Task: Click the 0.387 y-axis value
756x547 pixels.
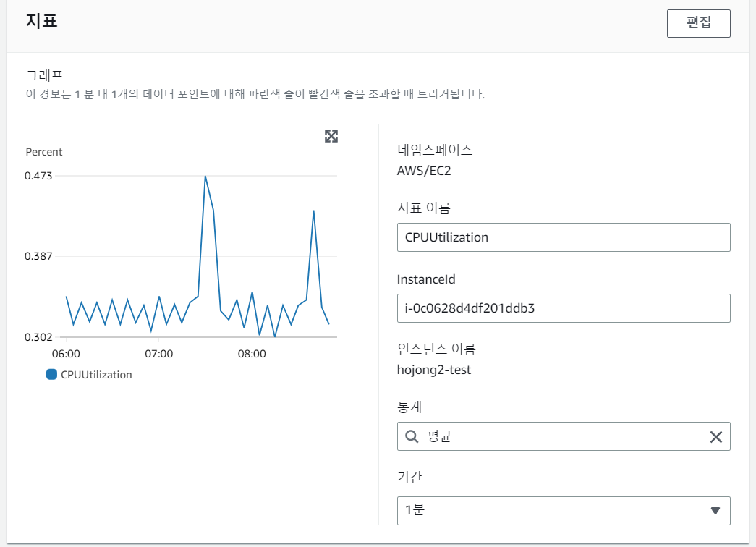Action: point(38,256)
